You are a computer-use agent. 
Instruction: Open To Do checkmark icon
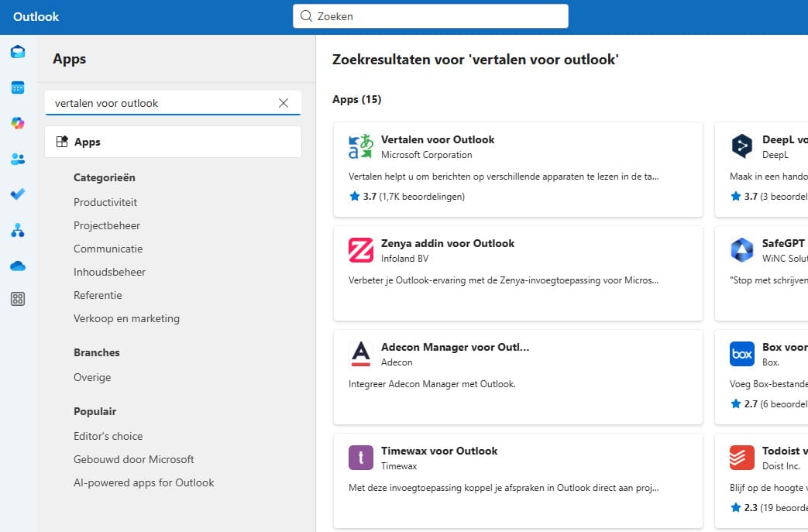pyautogui.click(x=18, y=194)
